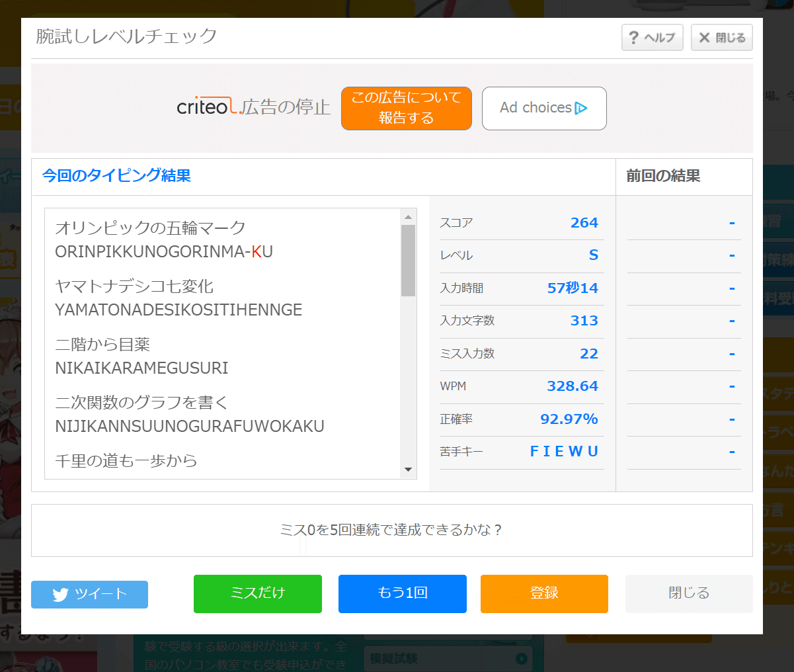
Task: Click the ツイート share button
Action: coord(89,594)
